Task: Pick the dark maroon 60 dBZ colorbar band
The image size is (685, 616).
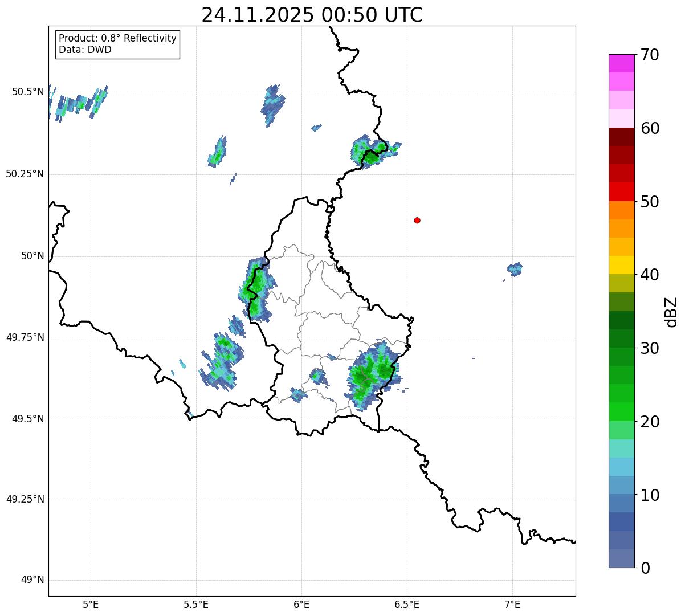Action: (x=621, y=137)
